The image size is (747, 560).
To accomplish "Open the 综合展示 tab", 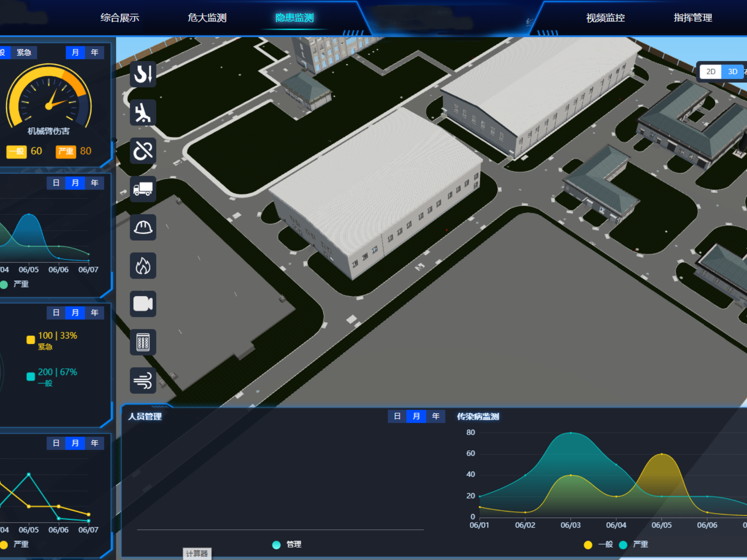I will (x=120, y=18).
